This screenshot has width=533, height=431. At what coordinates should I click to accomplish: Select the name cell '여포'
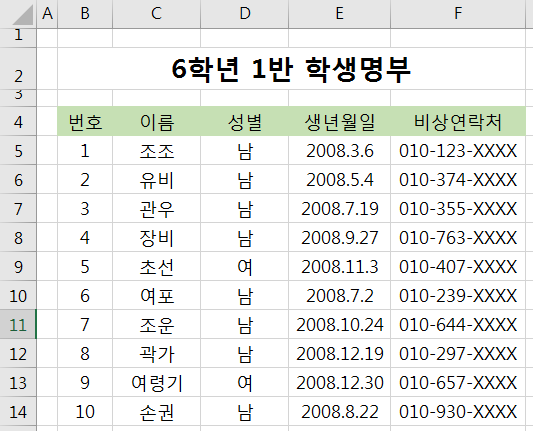[x=156, y=295]
